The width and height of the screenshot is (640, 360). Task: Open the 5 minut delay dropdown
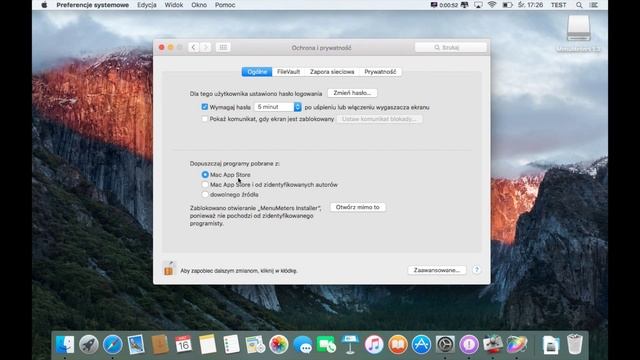pos(278,107)
